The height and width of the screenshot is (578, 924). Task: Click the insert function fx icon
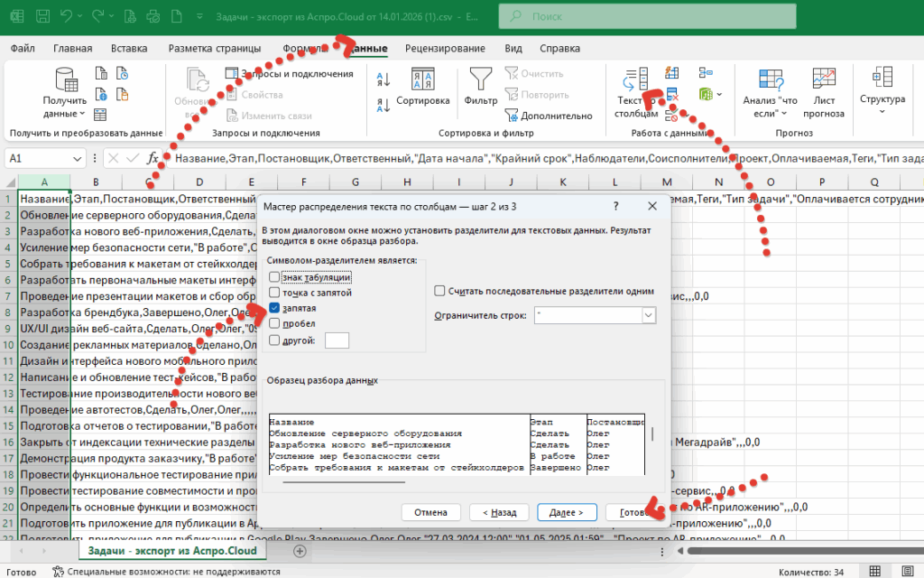153,158
